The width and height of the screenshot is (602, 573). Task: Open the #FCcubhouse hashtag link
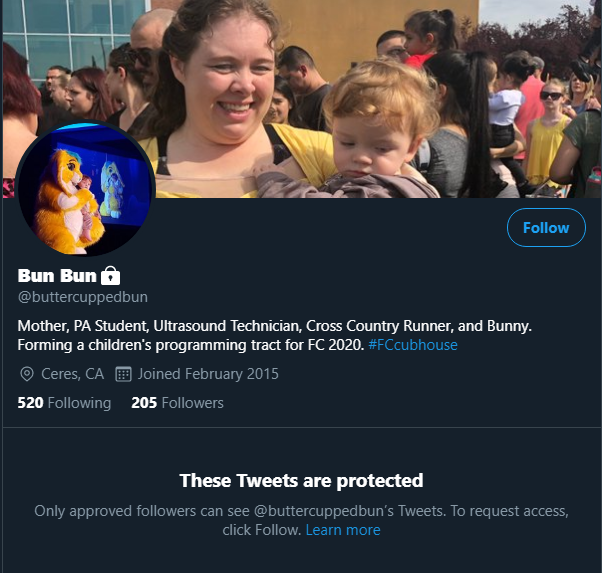coord(413,345)
